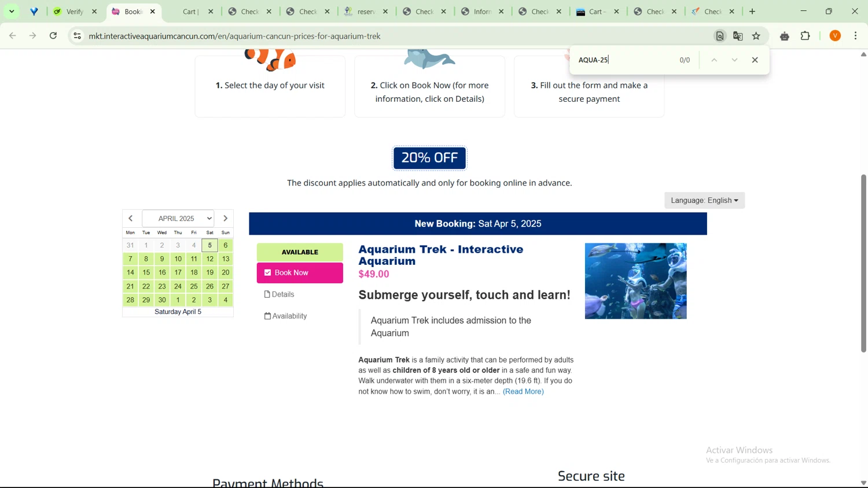Open the Chrome three-dot menu
This screenshot has height=488, width=868.
(856, 36)
